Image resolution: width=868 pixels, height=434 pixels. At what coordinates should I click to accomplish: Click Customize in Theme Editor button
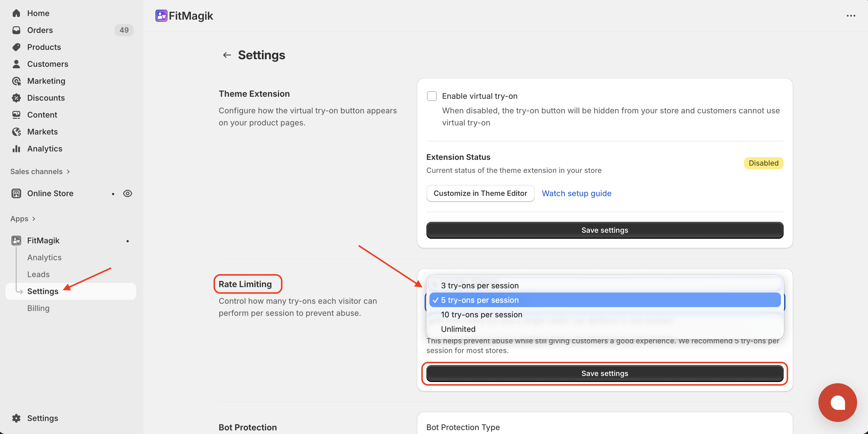point(480,193)
